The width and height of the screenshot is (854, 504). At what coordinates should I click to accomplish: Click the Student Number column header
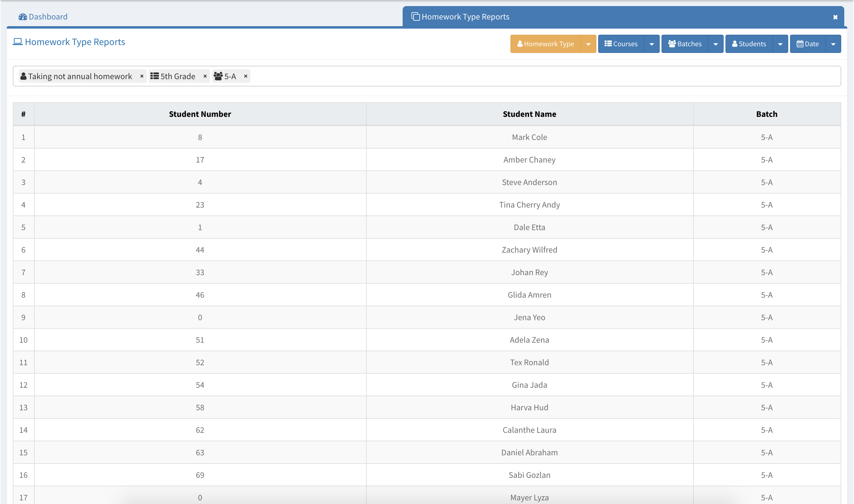click(200, 114)
